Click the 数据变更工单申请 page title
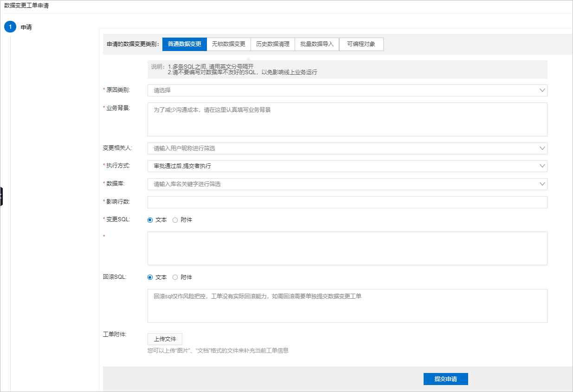The image size is (573, 392). [x=26, y=6]
